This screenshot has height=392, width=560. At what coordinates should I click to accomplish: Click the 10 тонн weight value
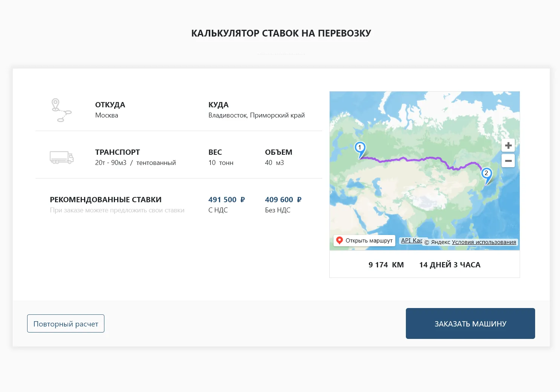click(x=221, y=163)
